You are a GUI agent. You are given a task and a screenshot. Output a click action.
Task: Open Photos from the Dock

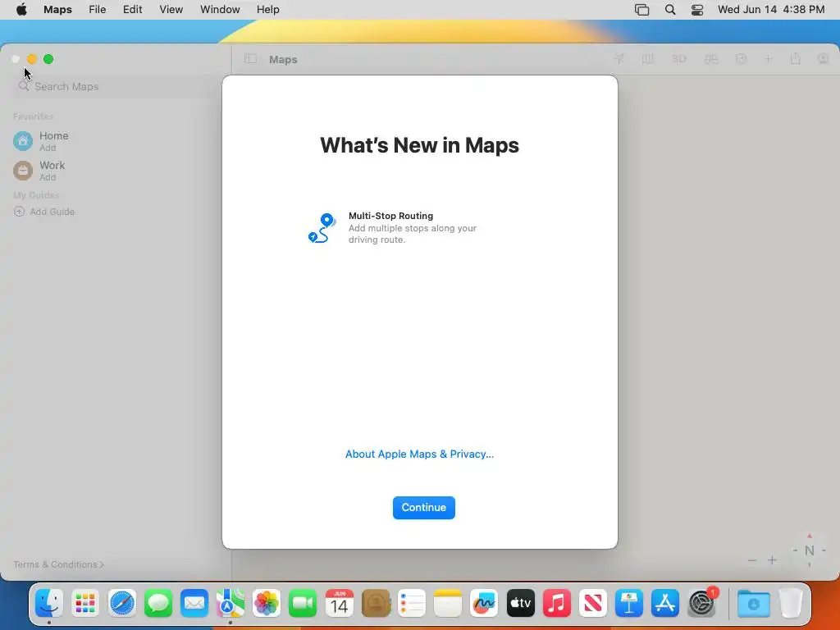(267, 604)
